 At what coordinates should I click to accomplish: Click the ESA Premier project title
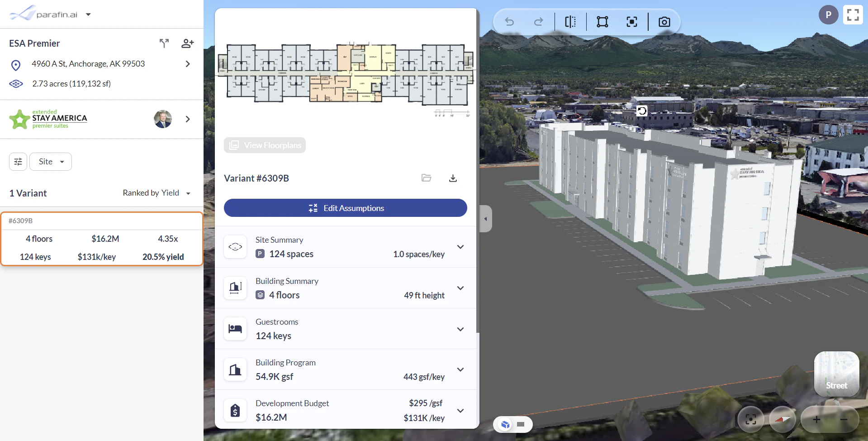pyautogui.click(x=34, y=43)
